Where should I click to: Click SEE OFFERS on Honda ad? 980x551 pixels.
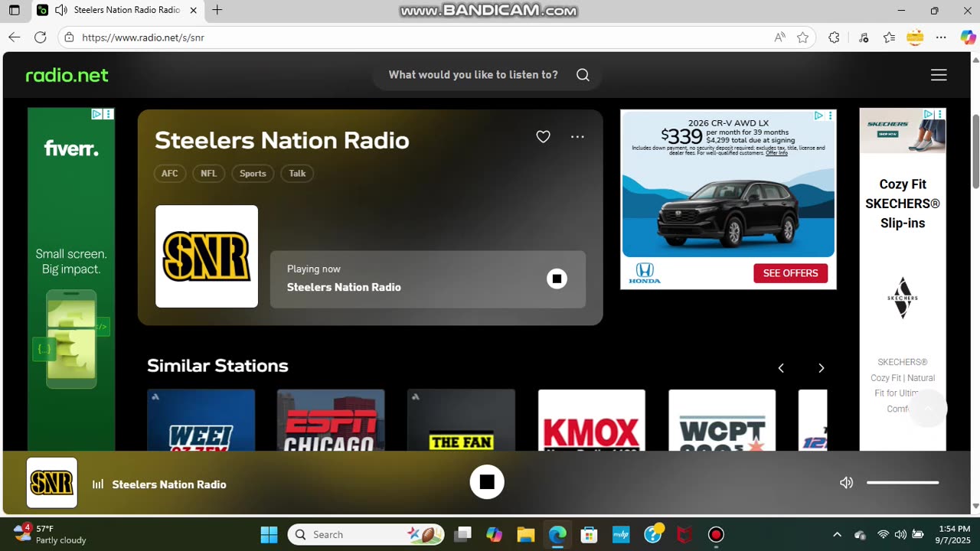(x=790, y=273)
